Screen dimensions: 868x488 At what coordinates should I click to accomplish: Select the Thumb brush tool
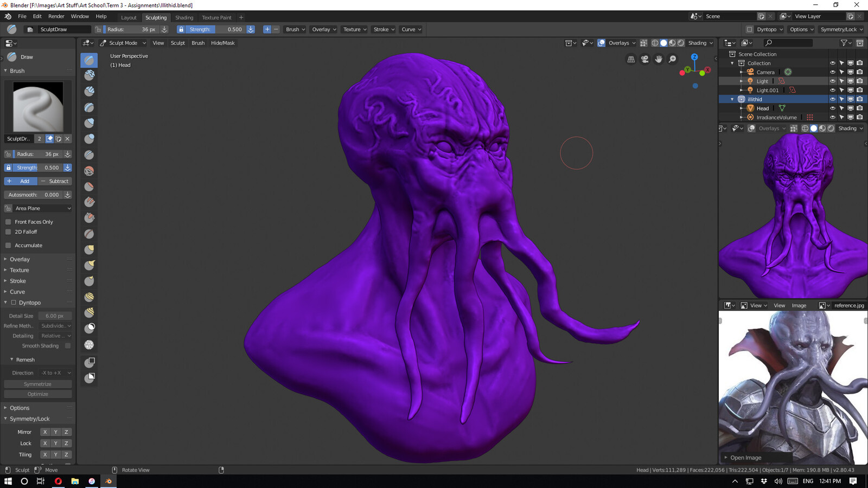click(x=89, y=281)
